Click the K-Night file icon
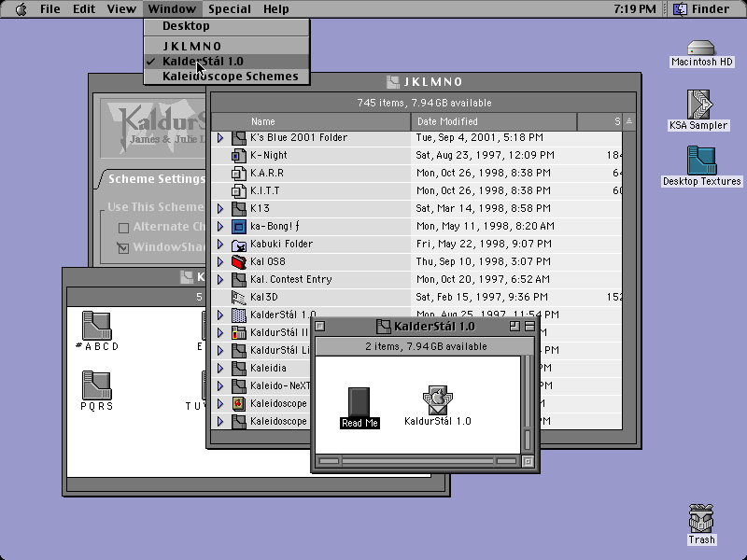 click(x=239, y=155)
